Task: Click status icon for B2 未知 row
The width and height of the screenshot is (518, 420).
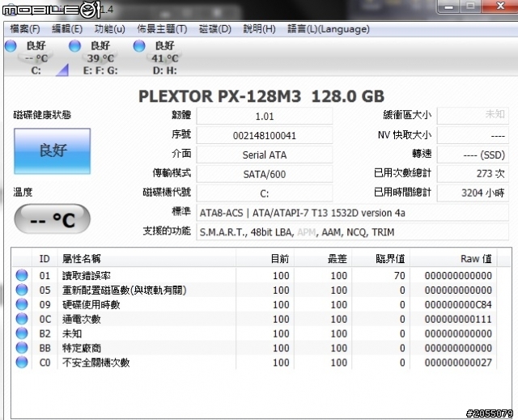Action: [x=22, y=333]
